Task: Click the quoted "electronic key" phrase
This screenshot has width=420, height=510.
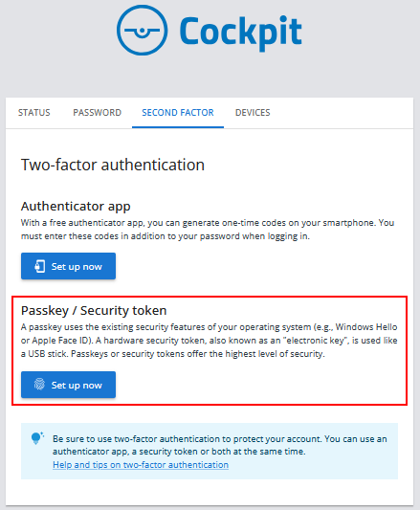Action: click(316, 341)
